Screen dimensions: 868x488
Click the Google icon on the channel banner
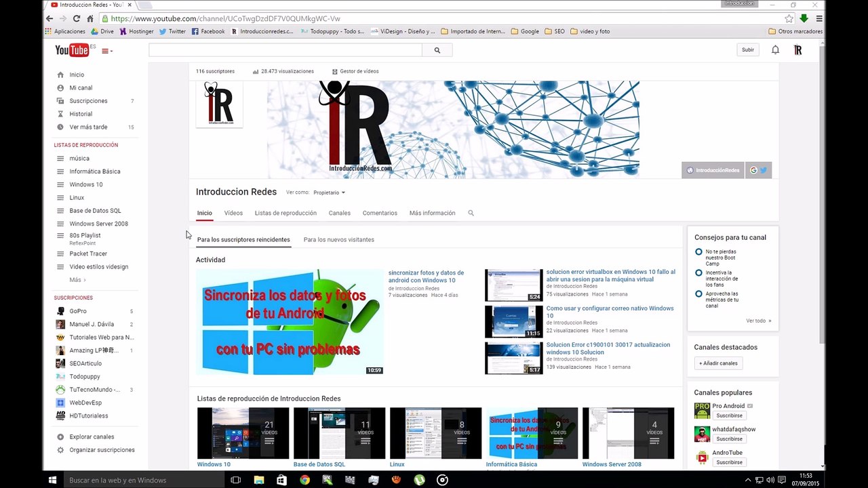[753, 170]
